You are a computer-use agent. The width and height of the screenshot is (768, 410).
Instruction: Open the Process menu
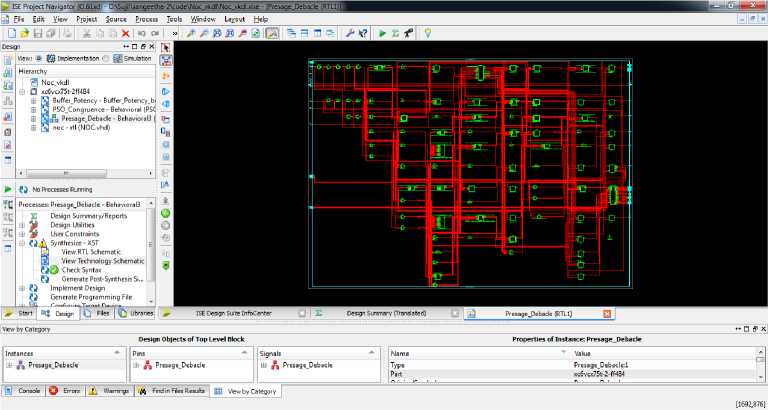point(146,19)
